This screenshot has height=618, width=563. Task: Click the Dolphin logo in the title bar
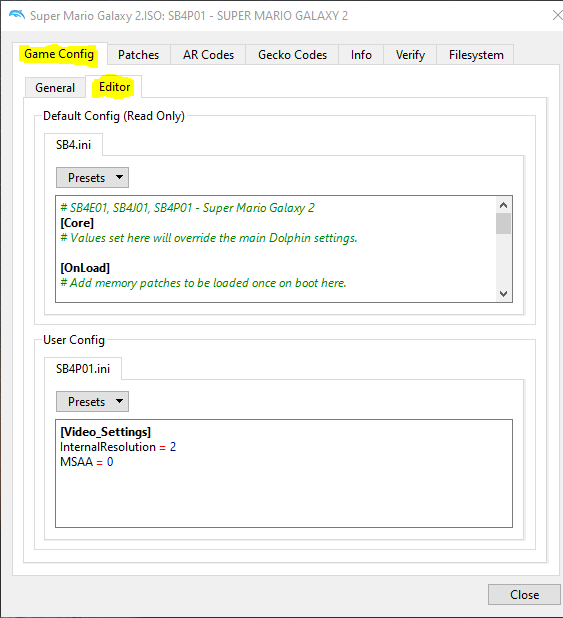pos(17,15)
